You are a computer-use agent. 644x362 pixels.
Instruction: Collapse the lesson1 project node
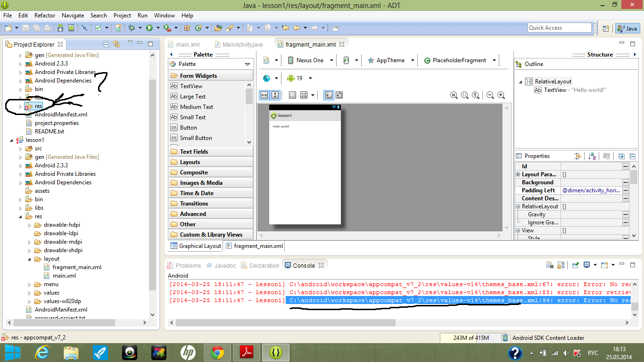pos(12,140)
